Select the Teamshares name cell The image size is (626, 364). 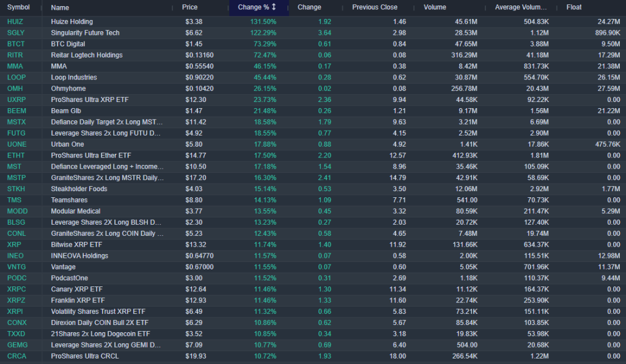point(69,200)
